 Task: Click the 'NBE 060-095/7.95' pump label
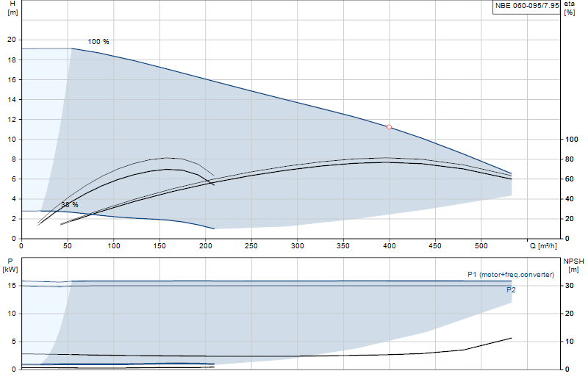526,6
